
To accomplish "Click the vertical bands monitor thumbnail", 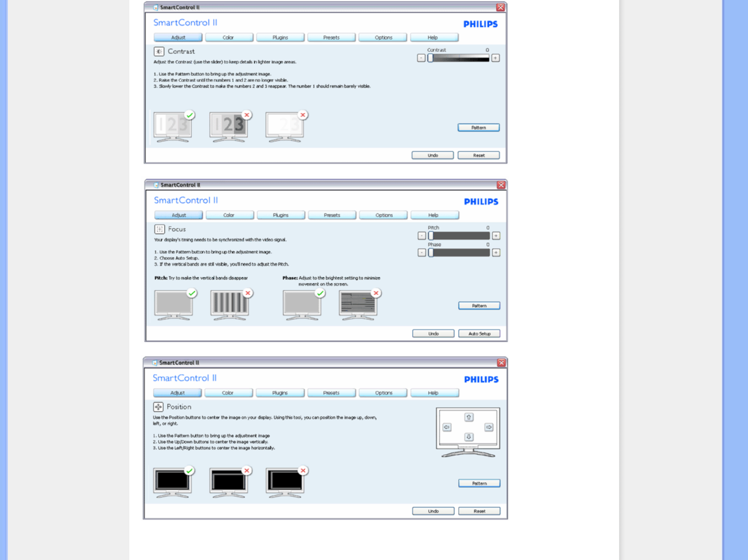I will click(x=229, y=305).
